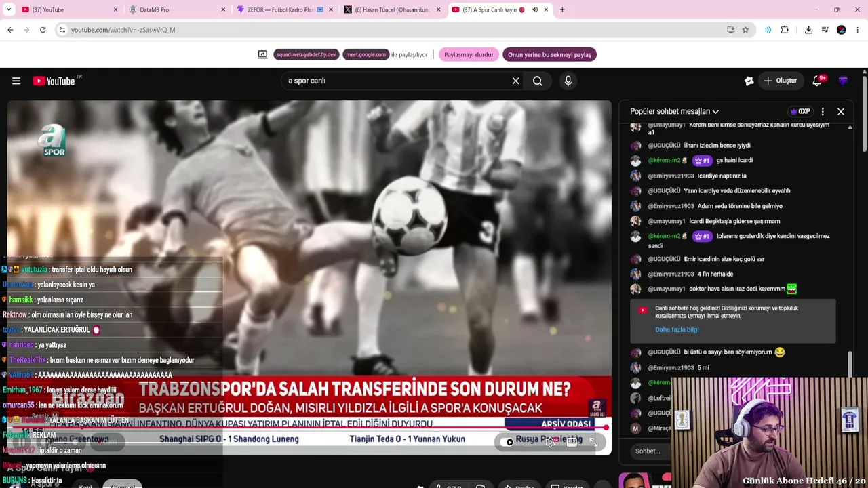The image size is (868, 488).
Task: Open the YouTube guide hamburger menu
Action: [x=16, y=81]
